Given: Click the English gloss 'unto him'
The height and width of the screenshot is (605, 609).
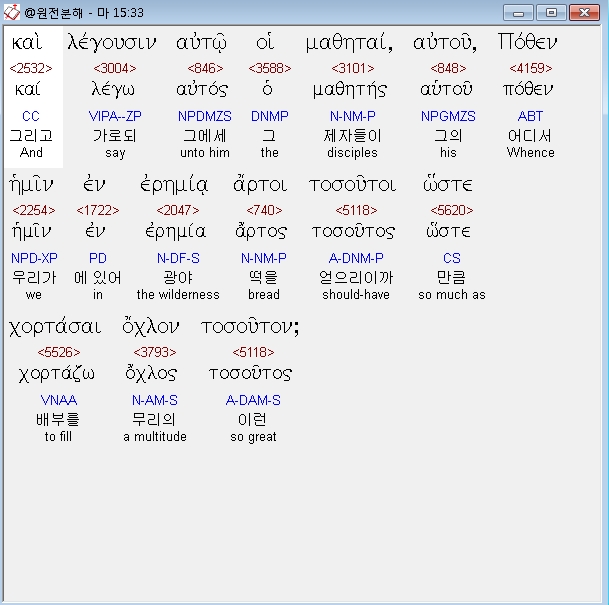Looking at the screenshot, I should point(205,153).
